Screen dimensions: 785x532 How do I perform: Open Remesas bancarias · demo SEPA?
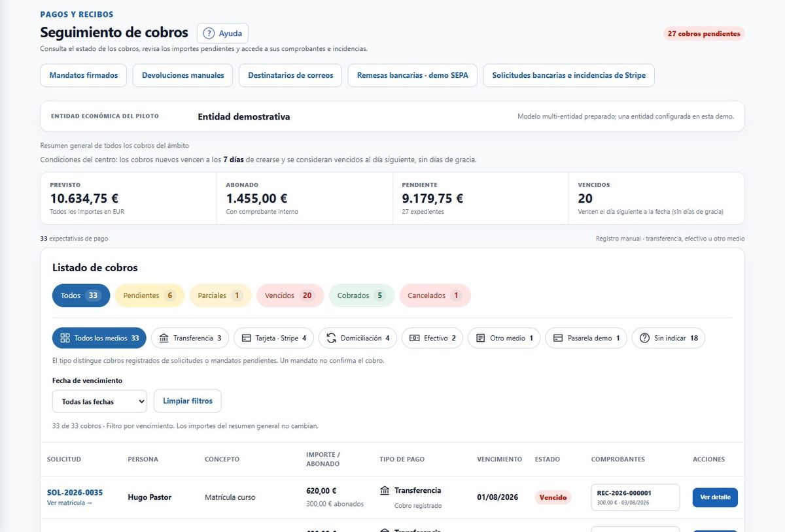413,75
